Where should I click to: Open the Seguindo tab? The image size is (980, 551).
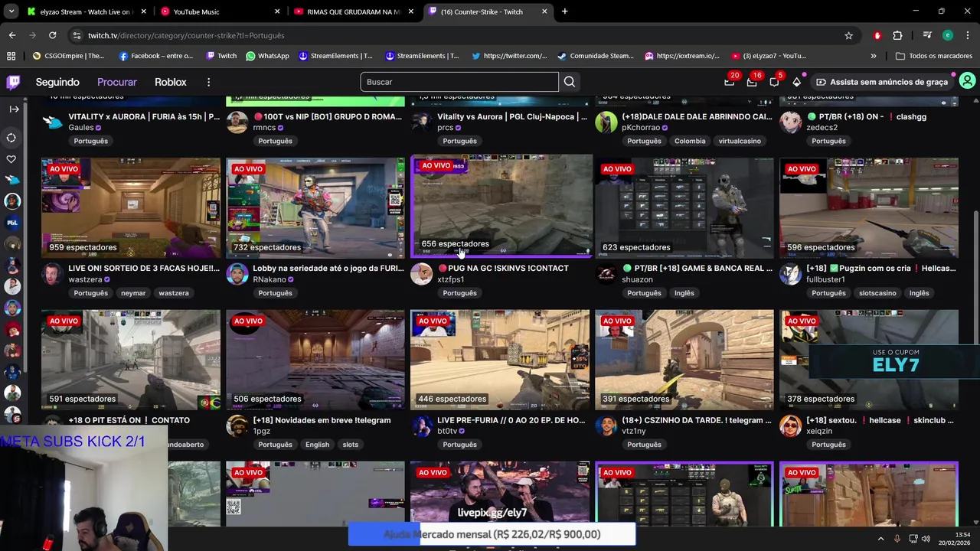pos(57,82)
